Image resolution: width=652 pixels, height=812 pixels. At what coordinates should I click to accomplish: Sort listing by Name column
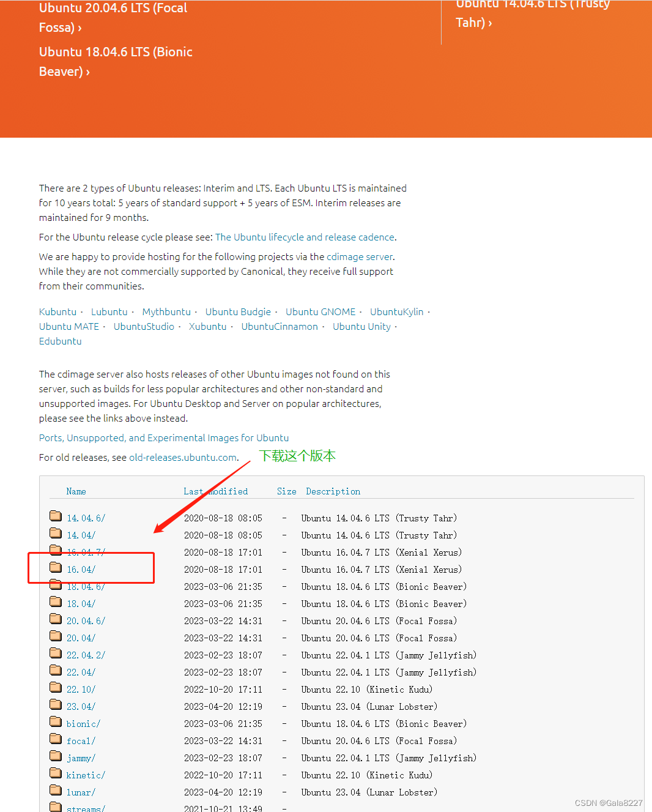76,491
